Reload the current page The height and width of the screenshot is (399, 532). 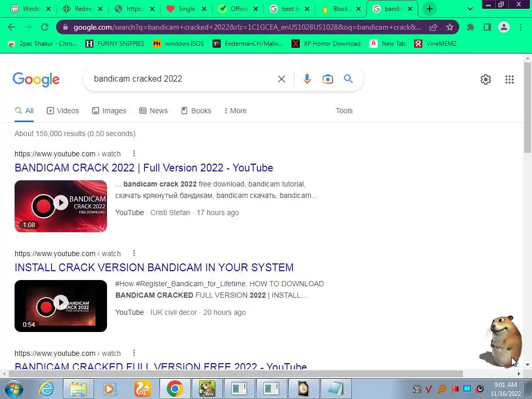point(45,27)
